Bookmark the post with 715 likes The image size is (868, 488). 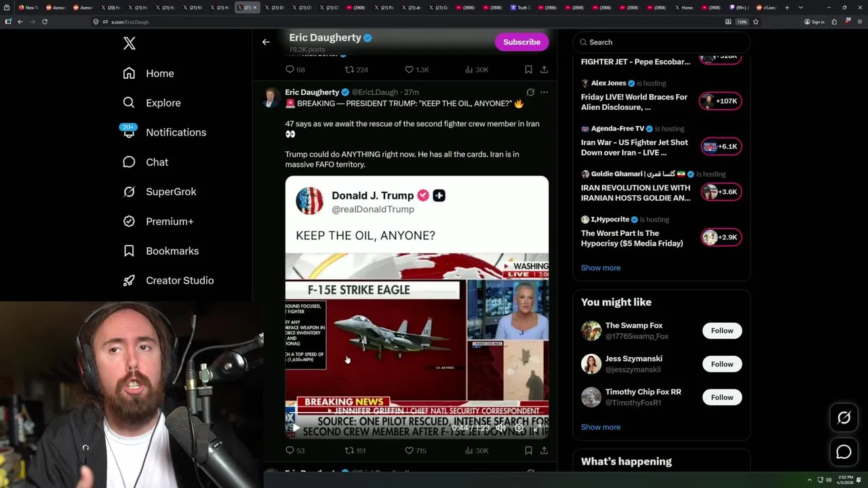point(528,450)
